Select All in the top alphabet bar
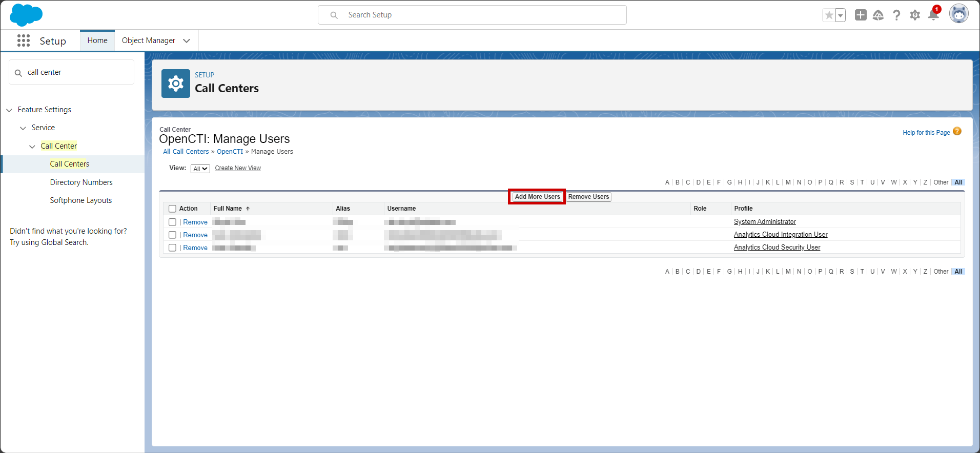The height and width of the screenshot is (453, 980). [958, 182]
